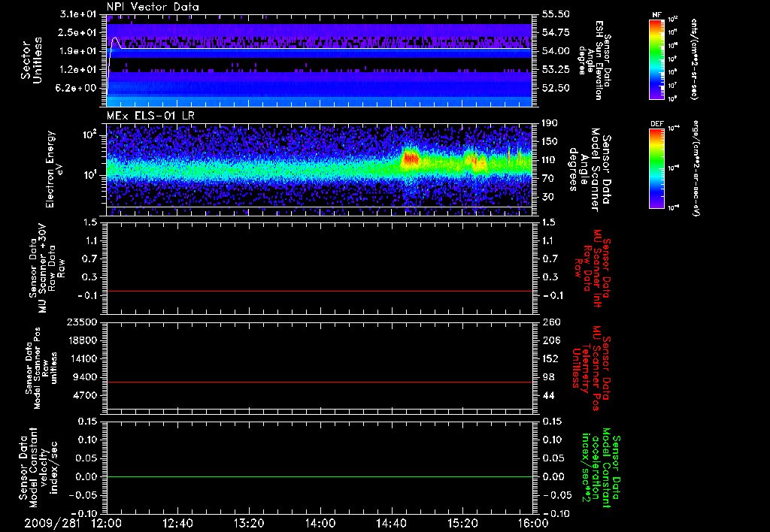This screenshot has height=532, width=770.
Task: Click the red electron flux burst near 14:45
Action: click(410, 158)
